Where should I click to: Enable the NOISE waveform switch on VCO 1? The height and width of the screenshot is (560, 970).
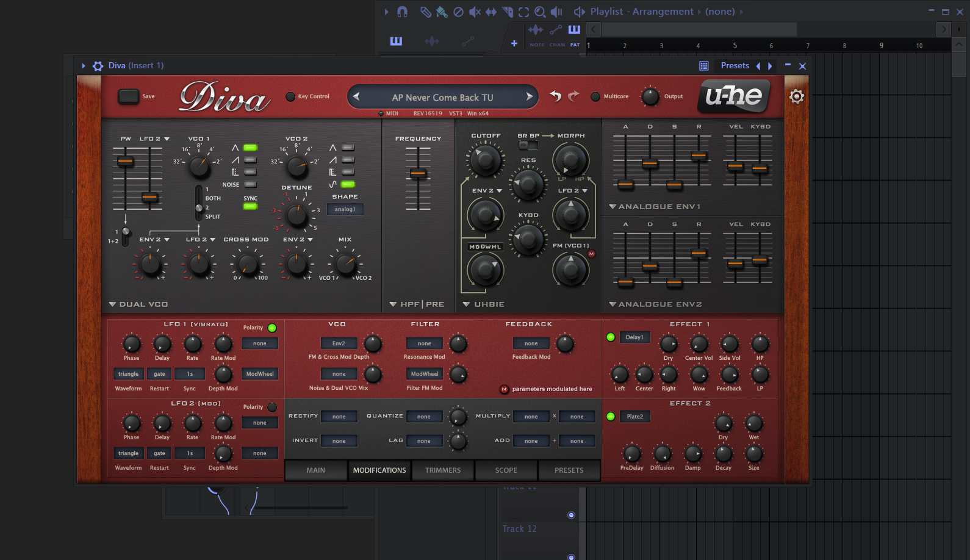[250, 184]
